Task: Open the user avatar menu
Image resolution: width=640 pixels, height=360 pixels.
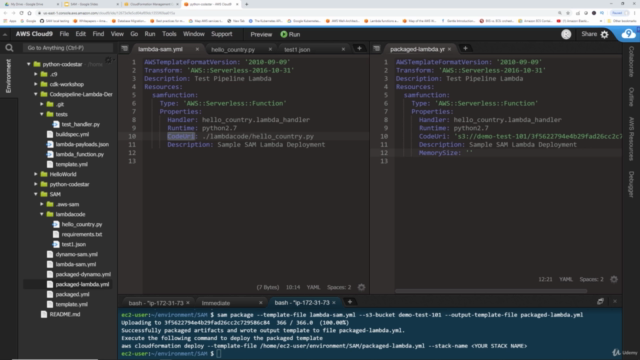Action: click(x=566, y=34)
